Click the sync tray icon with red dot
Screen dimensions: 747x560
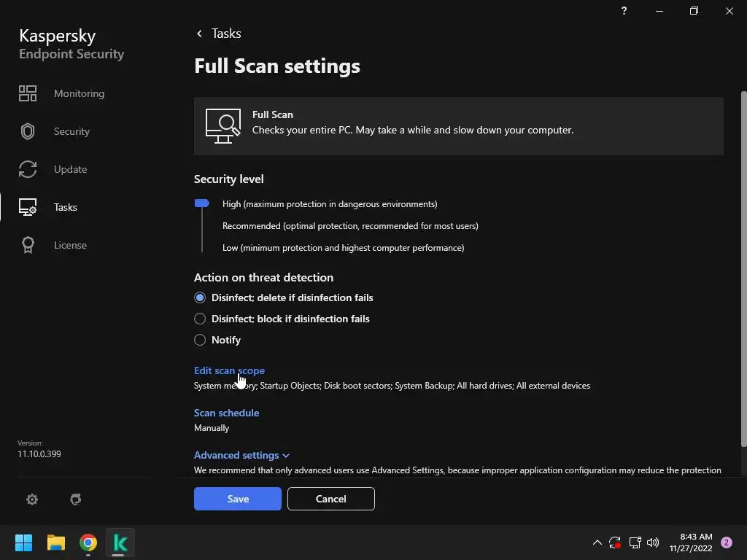[x=614, y=542]
